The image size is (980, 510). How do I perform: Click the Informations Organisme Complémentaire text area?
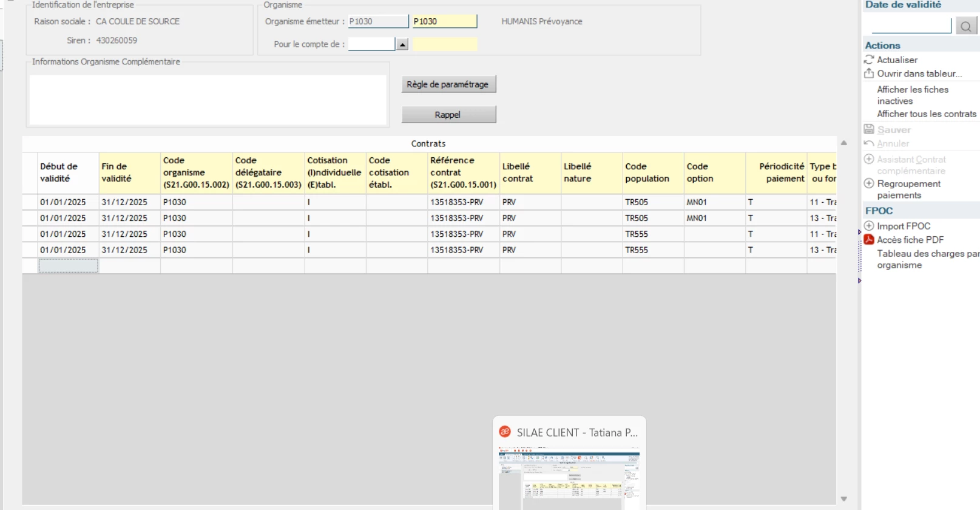click(208, 100)
